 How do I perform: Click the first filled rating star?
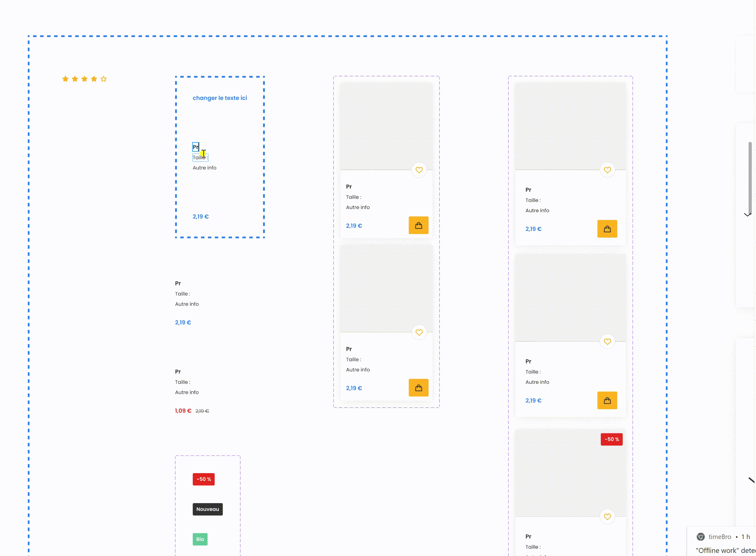65,79
